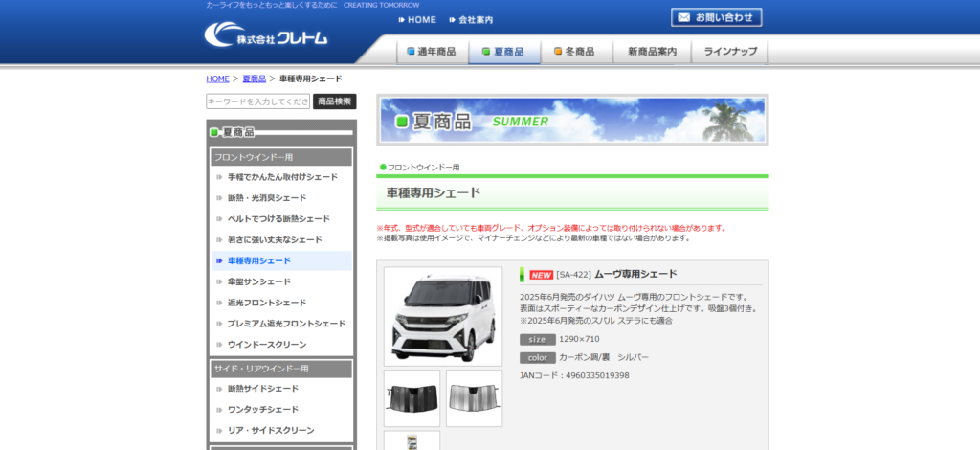View the carbon-pattern shade thumbnail
The width and height of the screenshot is (980, 450).
coord(412,398)
